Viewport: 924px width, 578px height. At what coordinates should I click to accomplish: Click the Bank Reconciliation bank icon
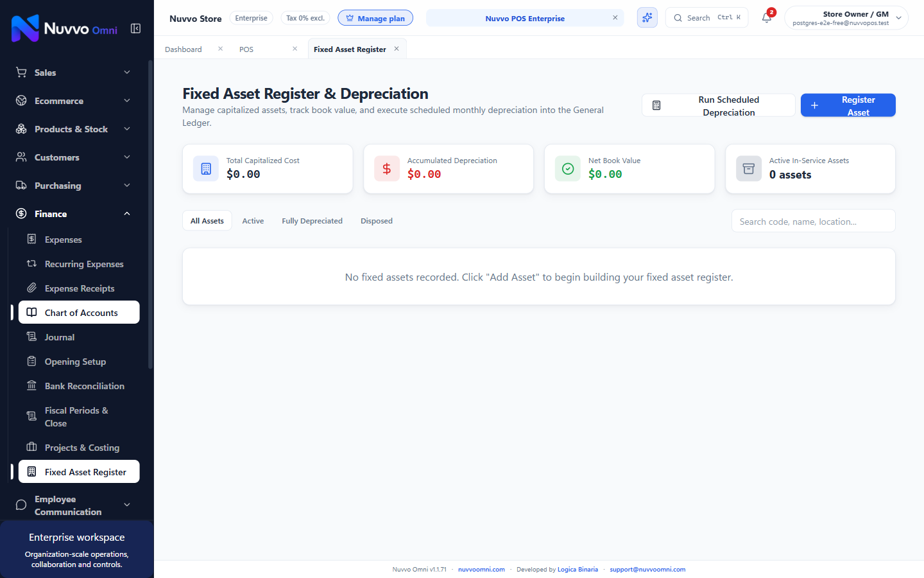pyautogui.click(x=31, y=386)
